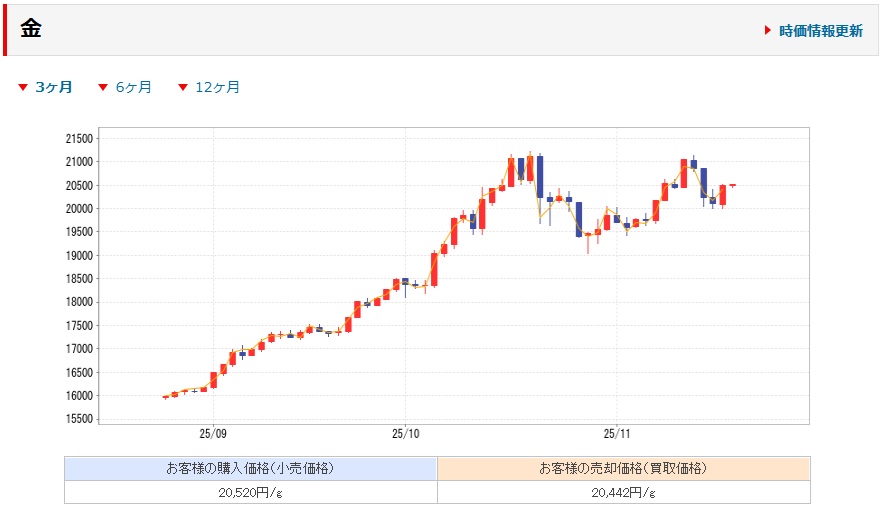Viewport: 882px width, 507px height.
Task: Click the latest candlestick at chart's end
Action: 732,185
